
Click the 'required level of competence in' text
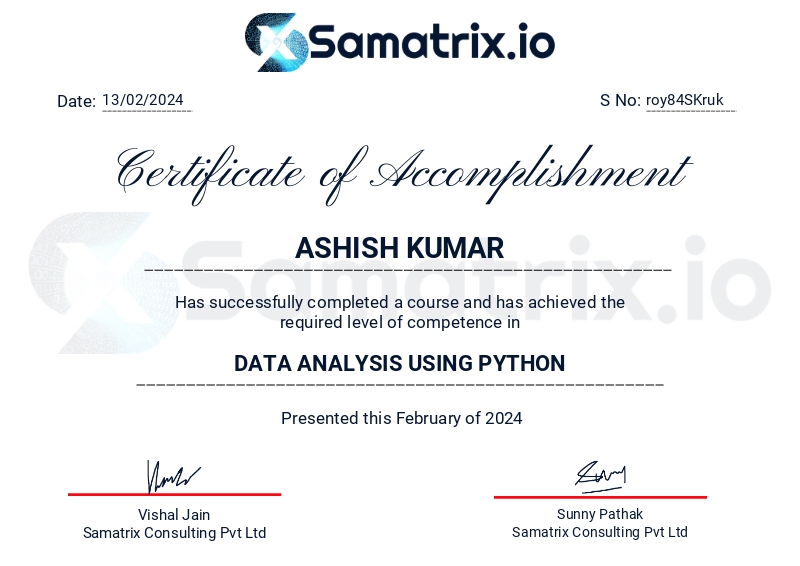coord(400,322)
